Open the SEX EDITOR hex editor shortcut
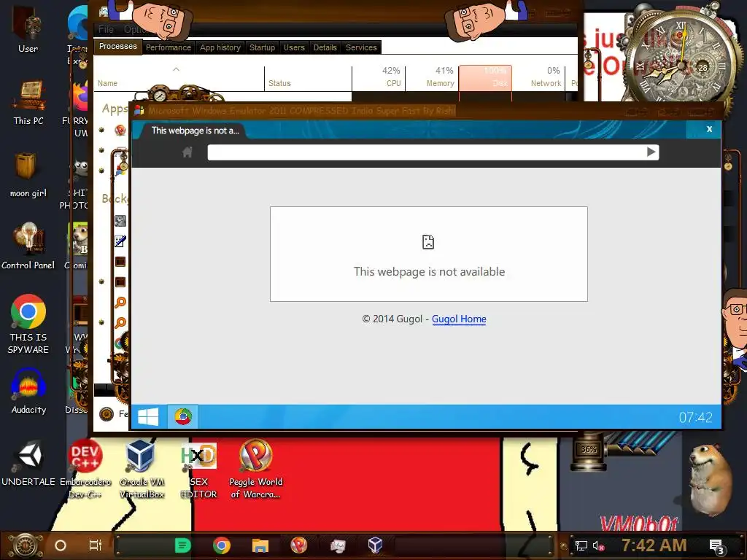Image resolution: width=747 pixels, height=560 pixels. point(198,469)
